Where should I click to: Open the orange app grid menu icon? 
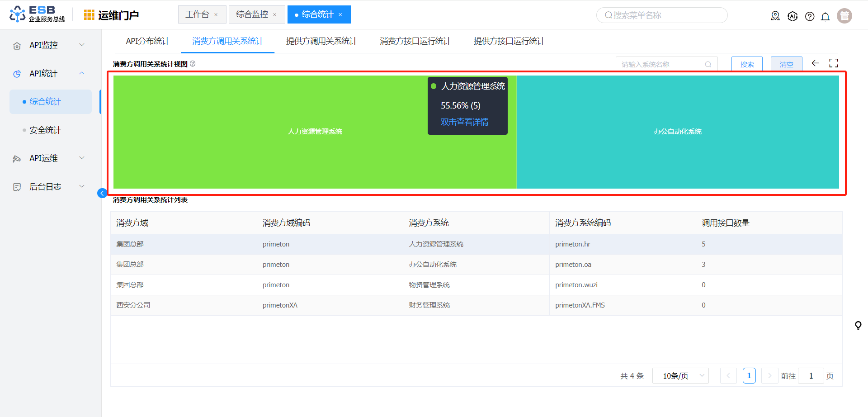(x=89, y=15)
